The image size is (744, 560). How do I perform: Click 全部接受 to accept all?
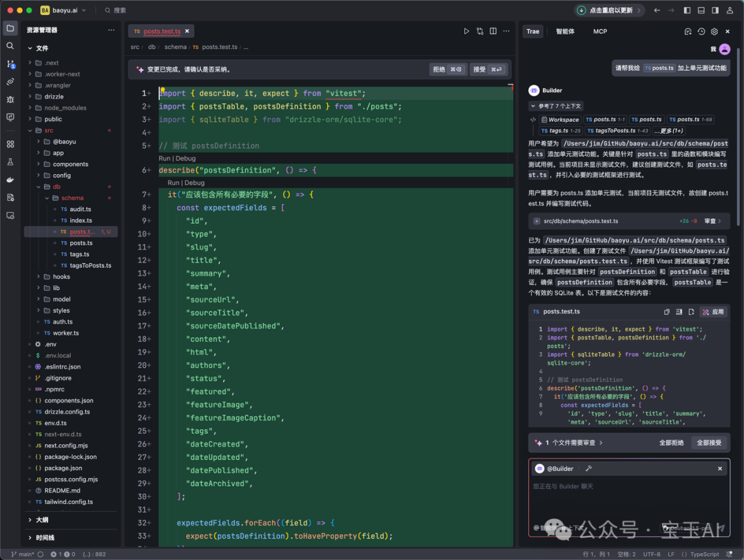(709, 443)
